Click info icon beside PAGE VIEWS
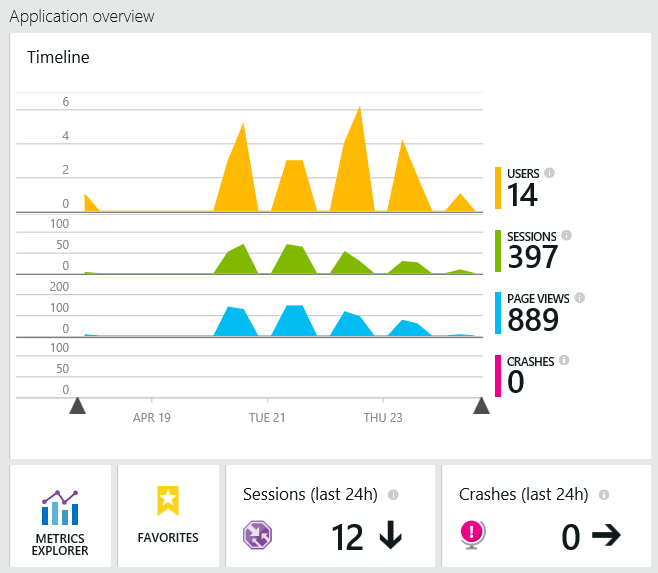The width and height of the screenshot is (658, 573). coord(580,298)
